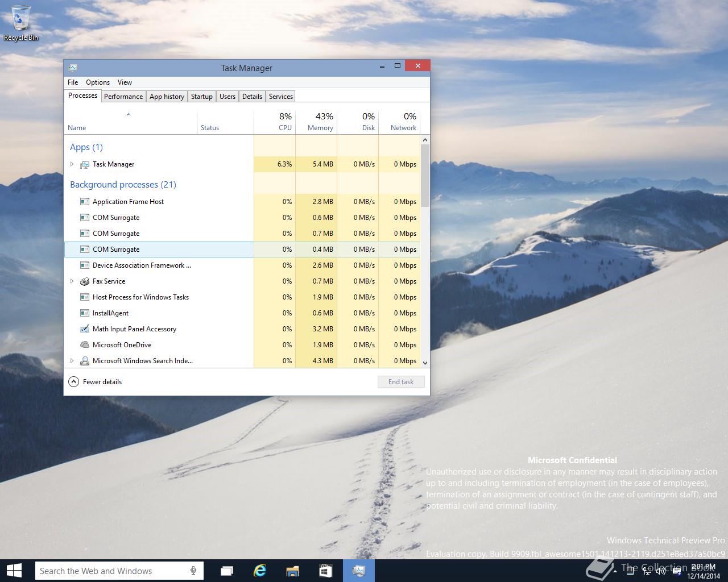
Task: Click the scroll up arrow of process list
Action: click(425, 140)
